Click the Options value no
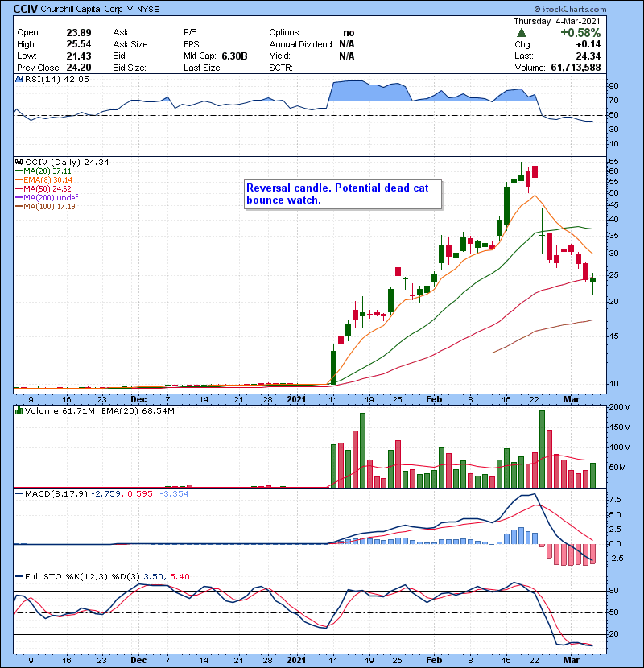Image resolution: width=644 pixels, height=668 pixels. (349, 33)
